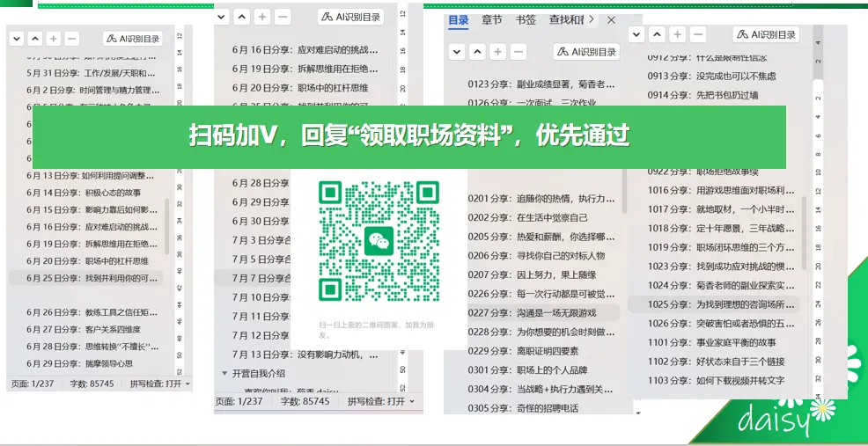Viewport: 868px width, 446px height.
Task: Click the up chevron below the 章节 tab
Action: [x=477, y=52]
